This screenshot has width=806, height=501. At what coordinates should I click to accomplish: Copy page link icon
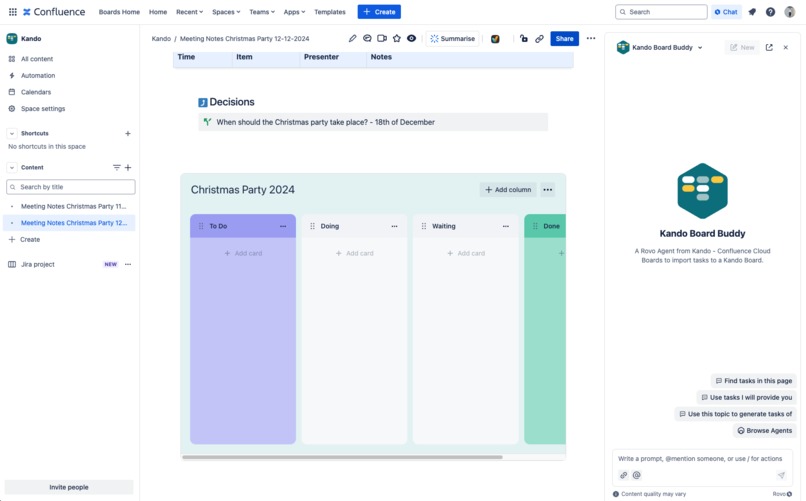[x=539, y=39]
